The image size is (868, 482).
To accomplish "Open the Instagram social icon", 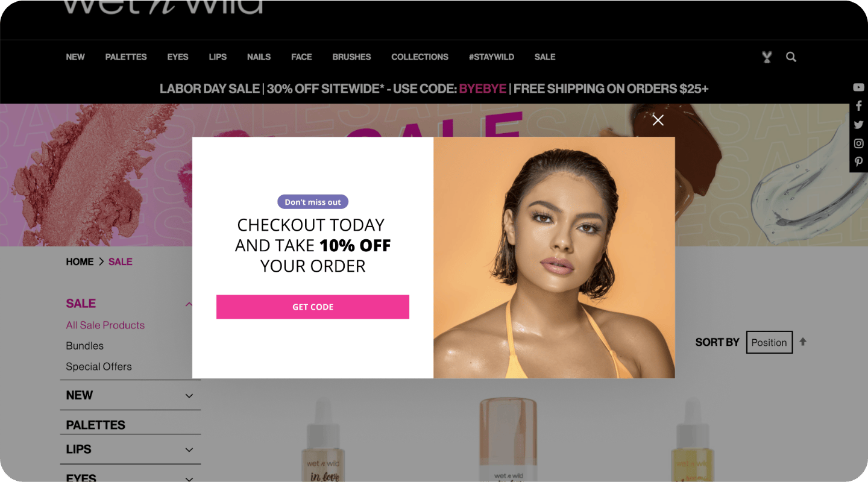I will point(858,143).
